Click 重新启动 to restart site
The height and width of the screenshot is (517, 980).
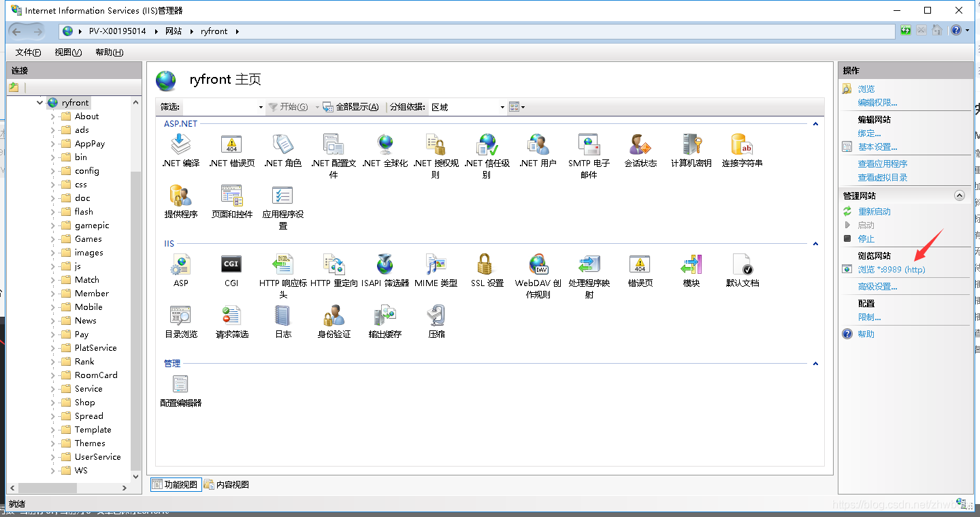tap(874, 212)
